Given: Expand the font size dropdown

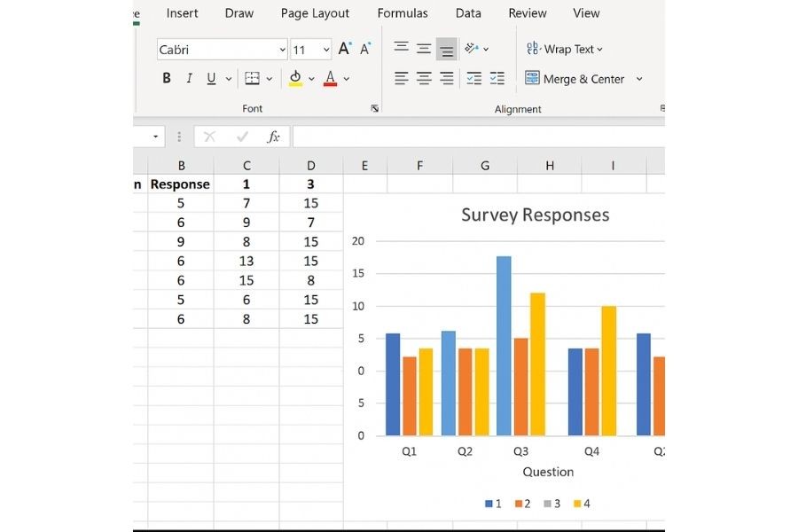Looking at the screenshot, I should [326, 50].
